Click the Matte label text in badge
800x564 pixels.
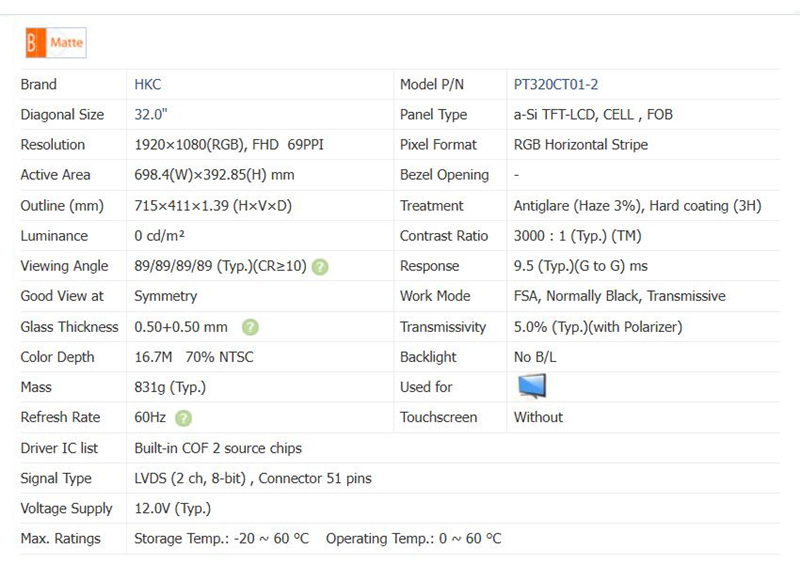coord(66,43)
